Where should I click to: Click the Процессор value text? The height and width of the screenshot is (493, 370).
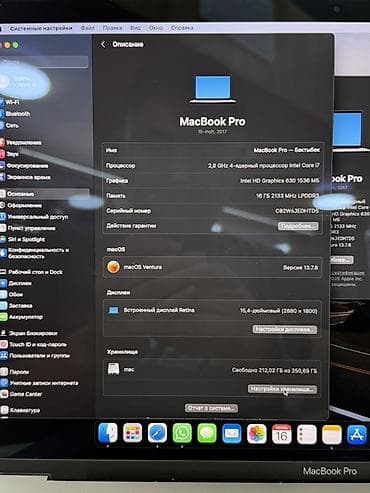pos(264,165)
